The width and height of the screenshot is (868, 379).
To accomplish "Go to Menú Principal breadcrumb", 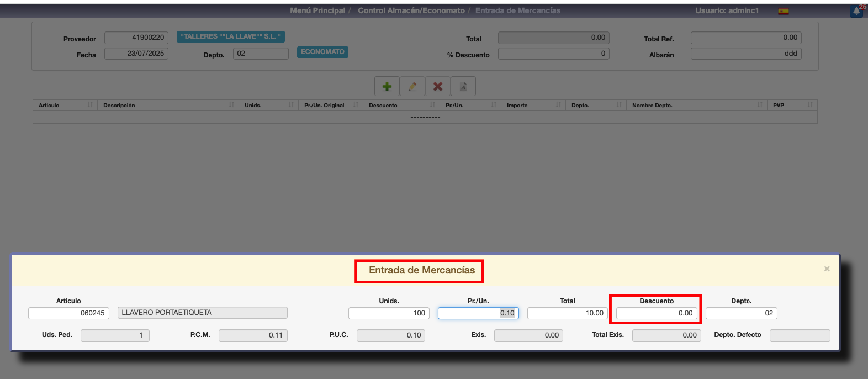I will [317, 10].
